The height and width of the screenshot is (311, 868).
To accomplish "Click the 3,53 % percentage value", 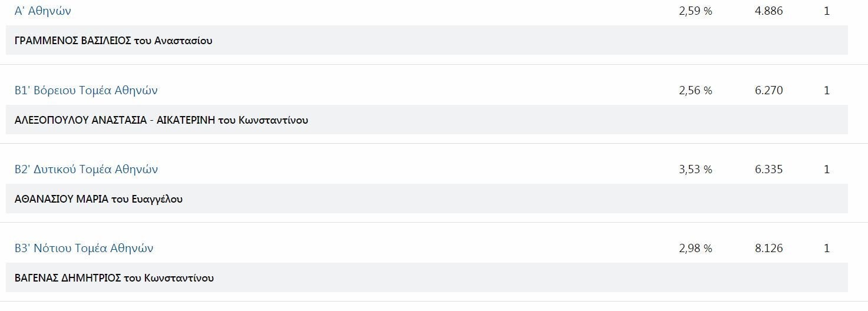I will (695, 169).
